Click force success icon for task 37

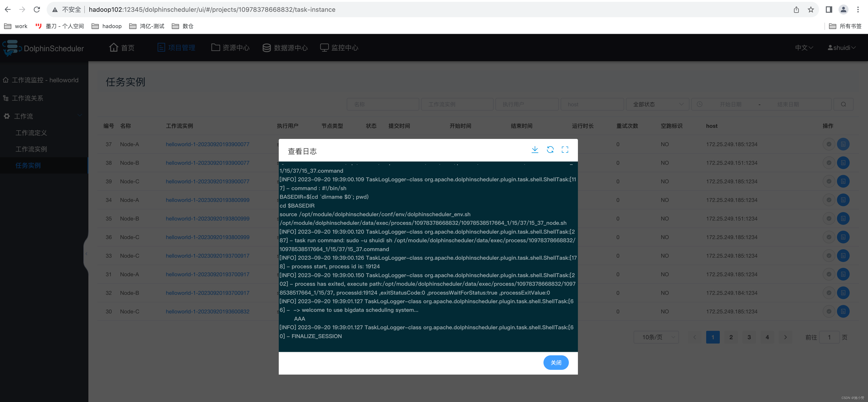[x=829, y=144]
